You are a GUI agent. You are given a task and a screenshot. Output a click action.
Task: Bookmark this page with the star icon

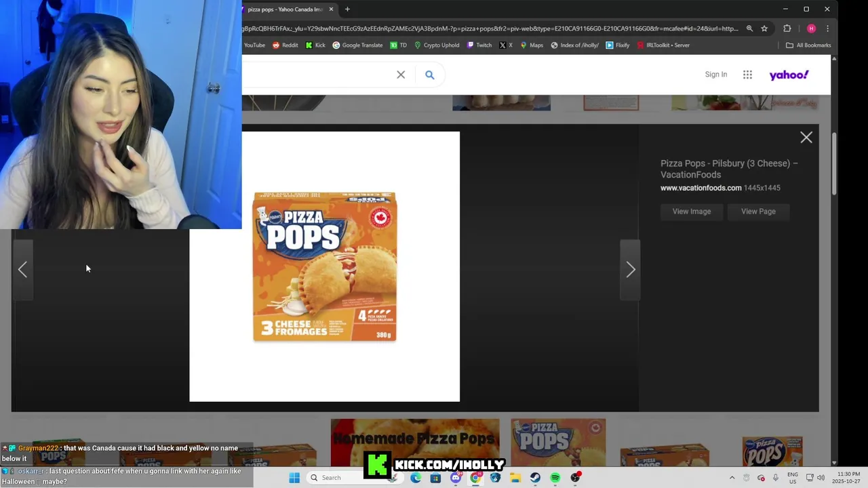coord(764,28)
